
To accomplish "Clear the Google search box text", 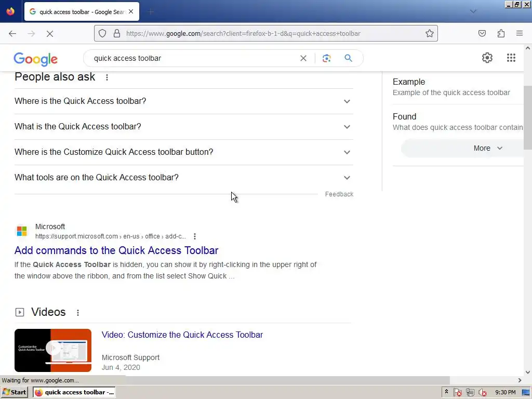I will [303, 58].
